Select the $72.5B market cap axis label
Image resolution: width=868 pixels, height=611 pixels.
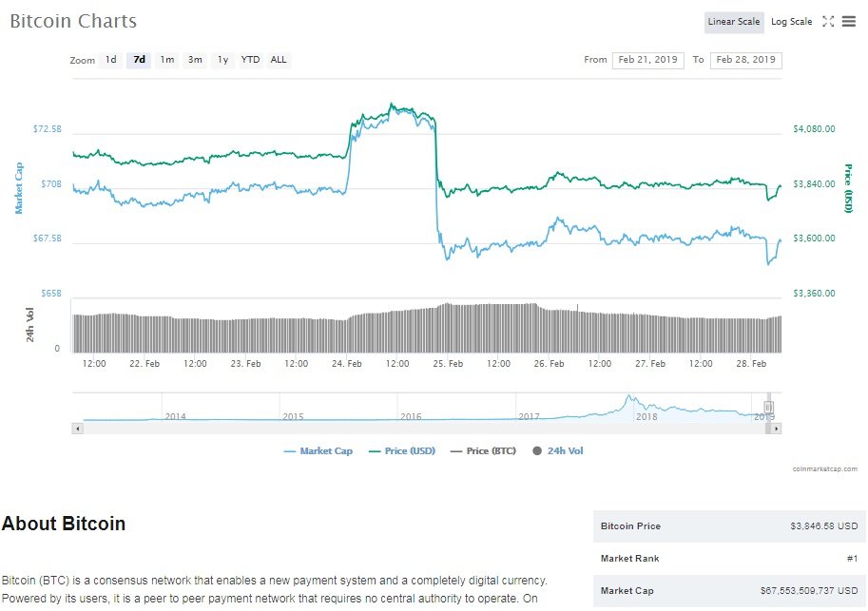click(47, 129)
